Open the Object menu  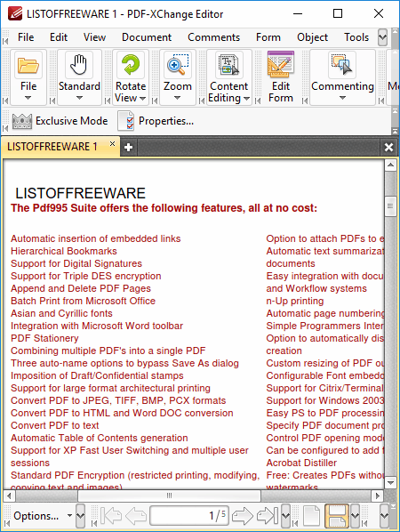[312, 37]
